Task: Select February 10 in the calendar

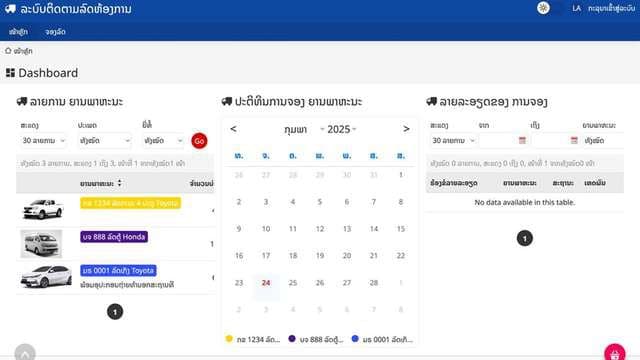Action: [x=266, y=229]
